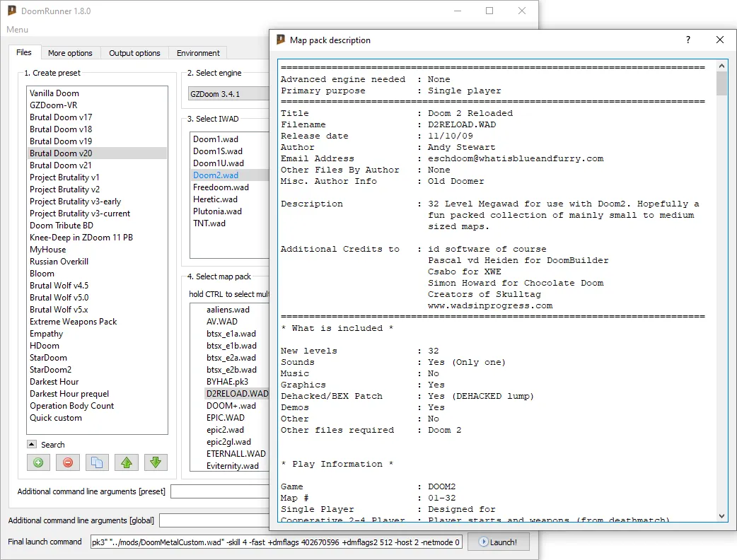Move preset up with green up arrow
The image size is (737, 560).
(127, 462)
